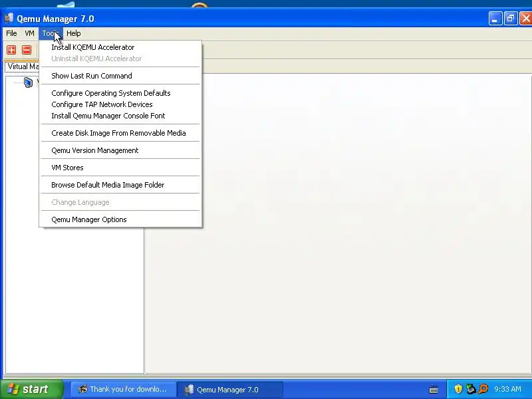532x399 pixels.
Task: Close the Qemu Manager window
Action: 526,19
